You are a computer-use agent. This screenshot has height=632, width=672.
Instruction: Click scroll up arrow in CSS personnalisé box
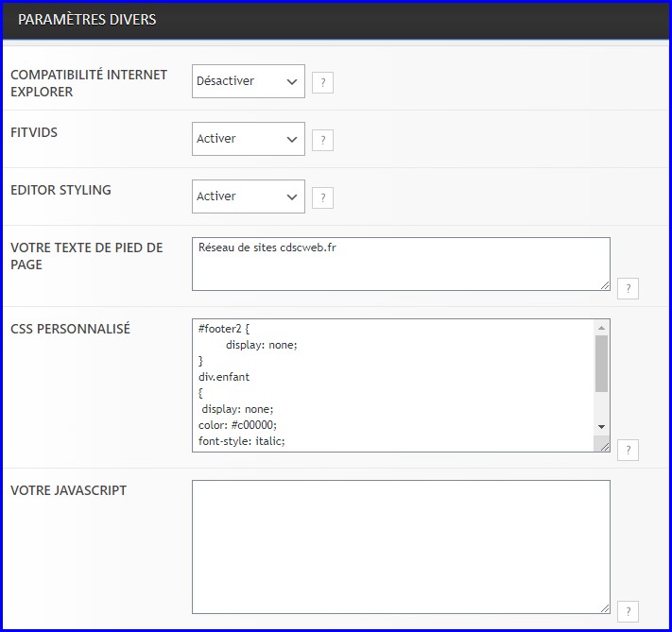(x=601, y=328)
